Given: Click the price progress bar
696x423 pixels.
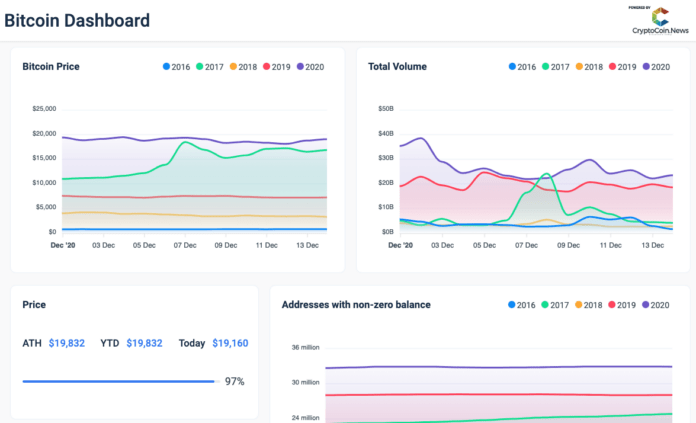Looking at the screenshot, I should click(121, 381).
